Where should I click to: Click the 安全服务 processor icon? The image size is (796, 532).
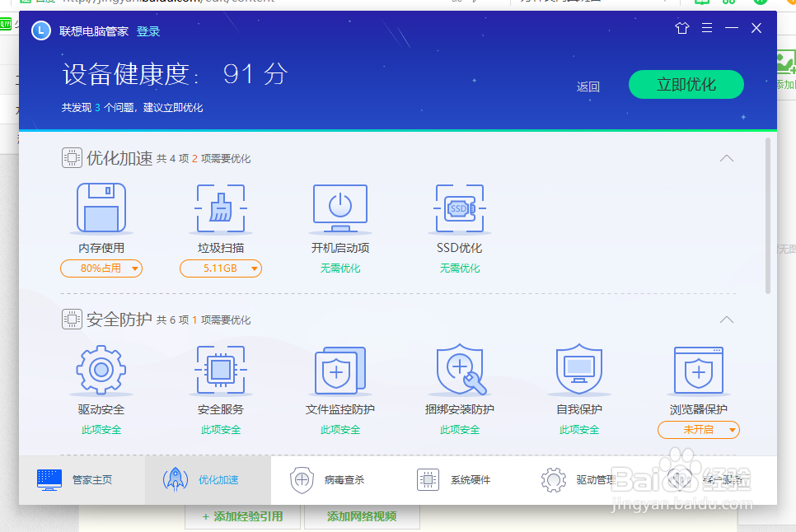221,370
